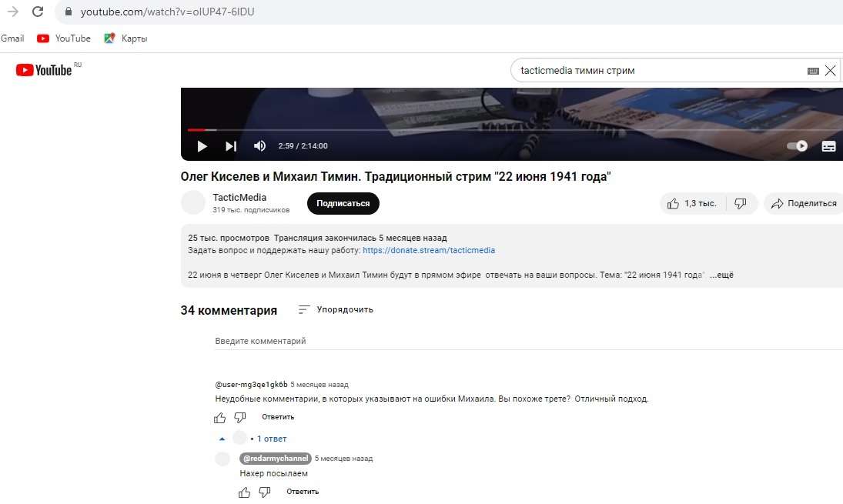Reply to the @redarmychannel comment

[303, 492]
